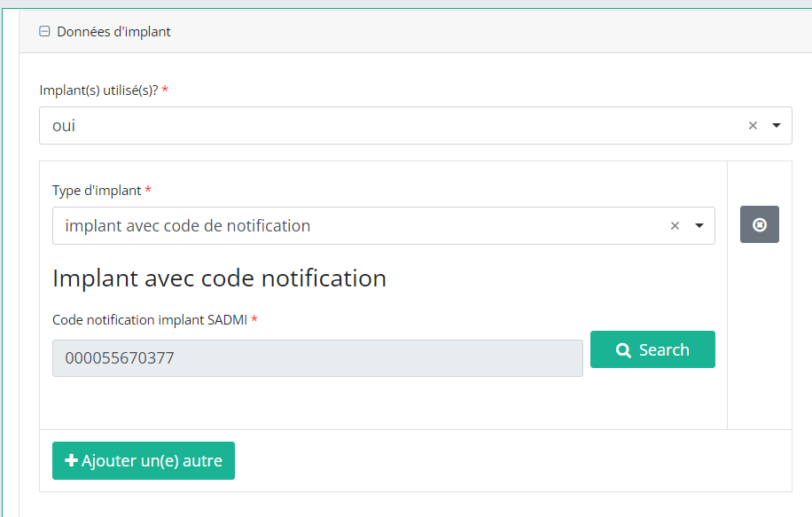Click the Code notification implant SADMI label
812x517 pixels.
pyautogui.click(x=150, y=320)
